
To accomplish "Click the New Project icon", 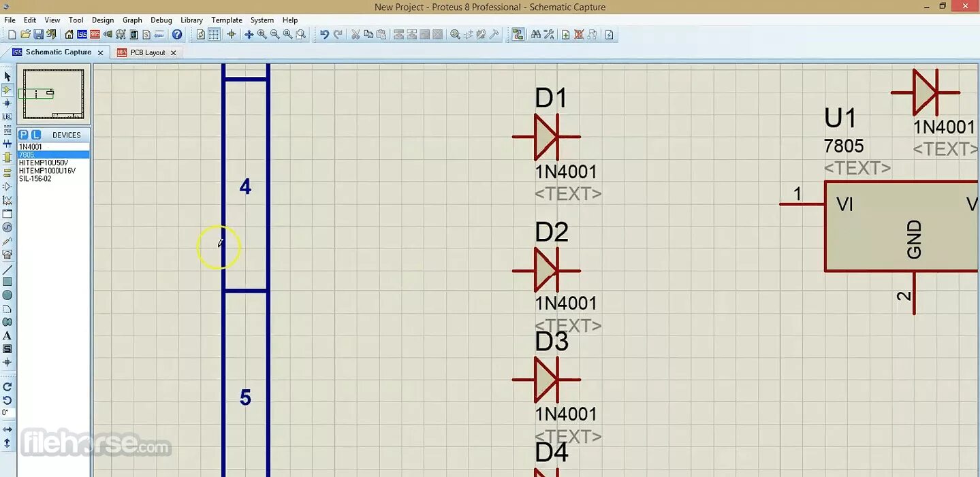I will 12,35.
